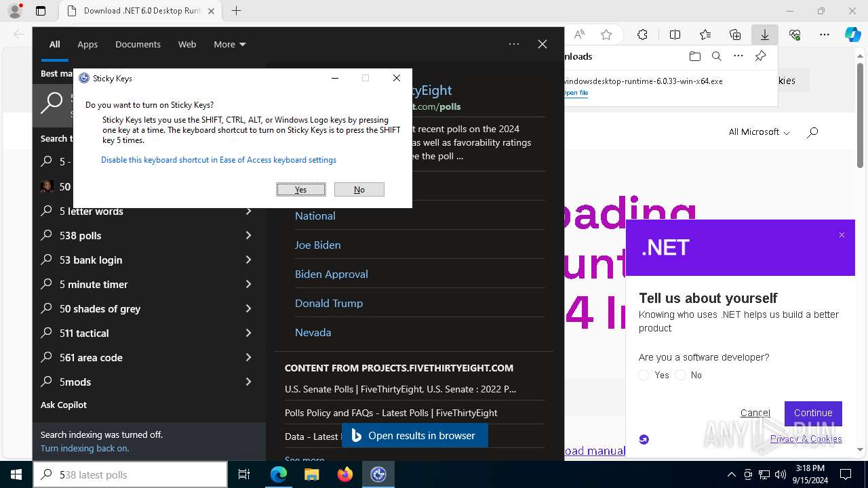Open Edge Settings and more menu
Image resolution: width=868 pixels, height=488 pixels.
(x=825, y=35)
